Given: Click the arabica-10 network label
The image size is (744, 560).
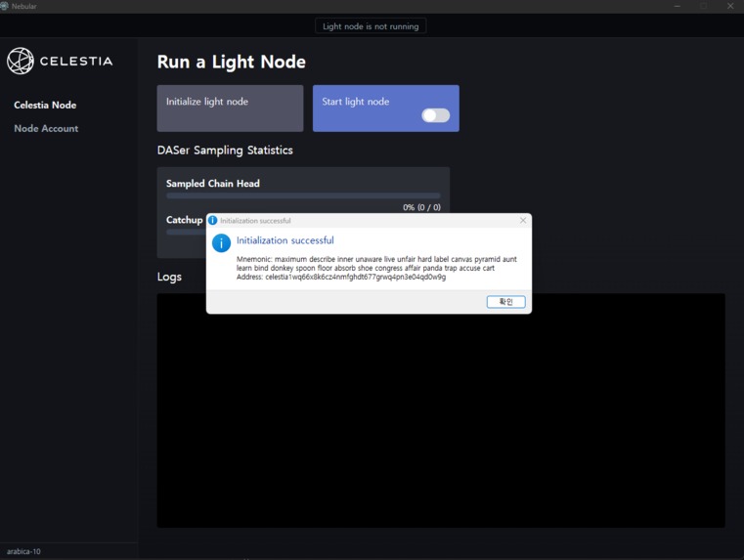Looking at the screenshot, I should (x=23, y=551).
